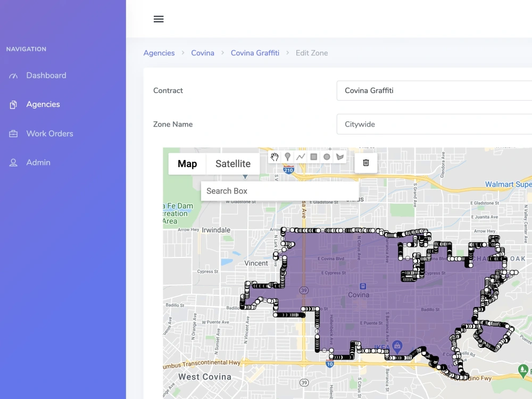
Task: Click the IKEA shopping marker
Action: [397, 346]
